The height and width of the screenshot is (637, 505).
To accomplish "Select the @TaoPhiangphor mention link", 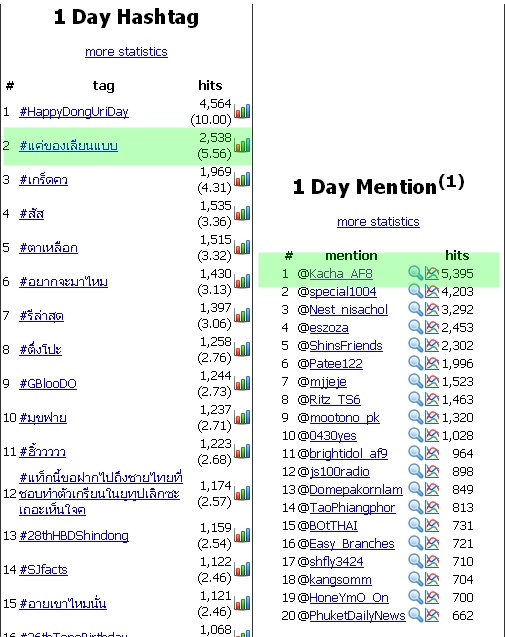I will coord(352,507).
